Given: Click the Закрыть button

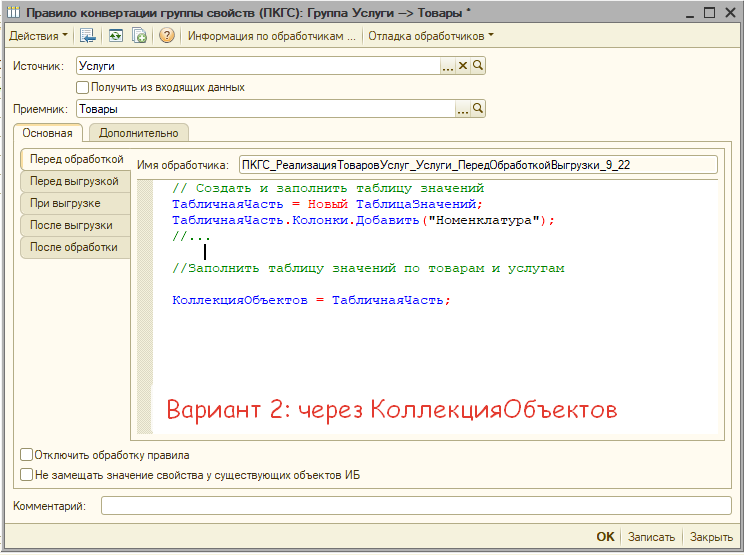Looking at the screenshot, I should [x=711, y=537].
